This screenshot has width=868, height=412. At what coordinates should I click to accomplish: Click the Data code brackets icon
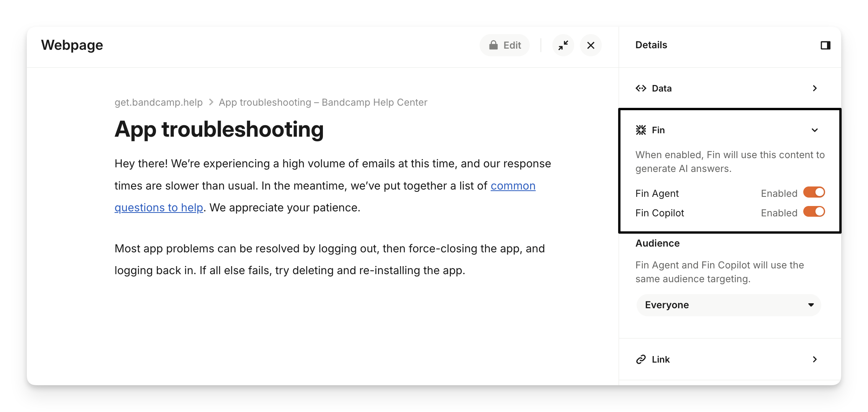coord(641,88)
